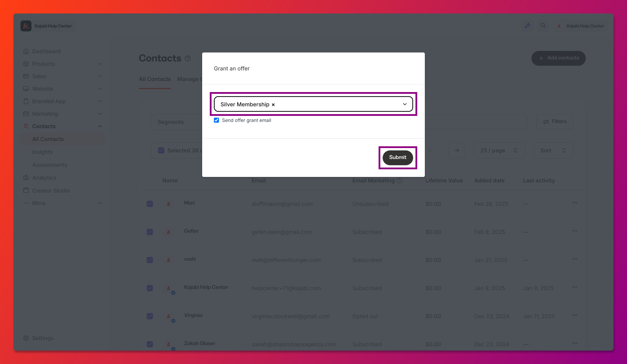The width and height of the screenshot is (627, 364).
Task: Collapse the Contacts sidebar menu
Action: pyautogui.click(x=100, y=126)
